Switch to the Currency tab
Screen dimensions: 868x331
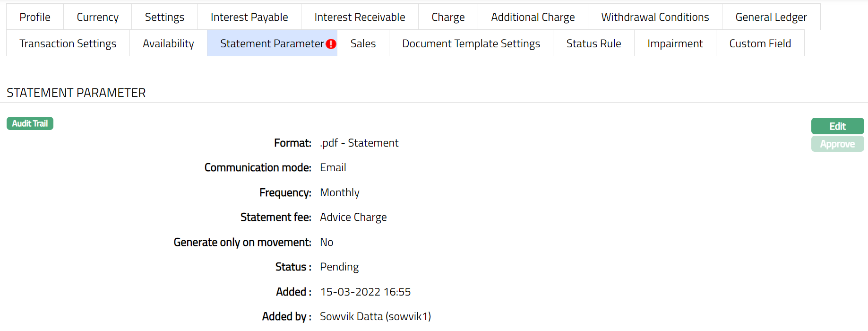97,17
